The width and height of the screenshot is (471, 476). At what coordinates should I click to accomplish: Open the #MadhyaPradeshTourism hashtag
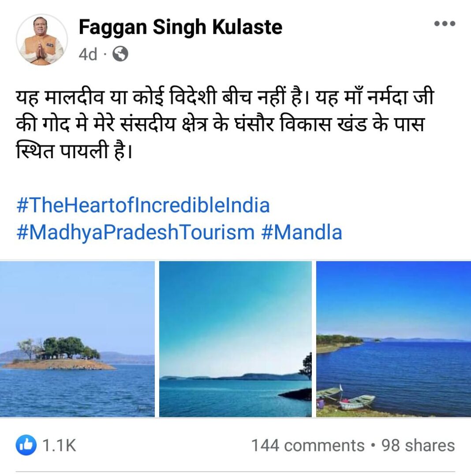click(x=135, y=232)
